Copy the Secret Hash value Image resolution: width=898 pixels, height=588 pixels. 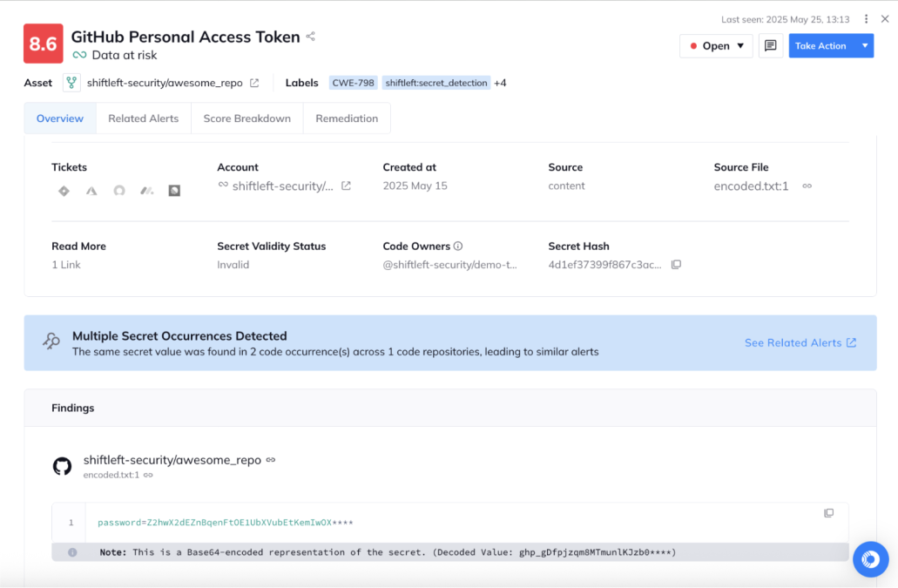(x=677, y=265)
